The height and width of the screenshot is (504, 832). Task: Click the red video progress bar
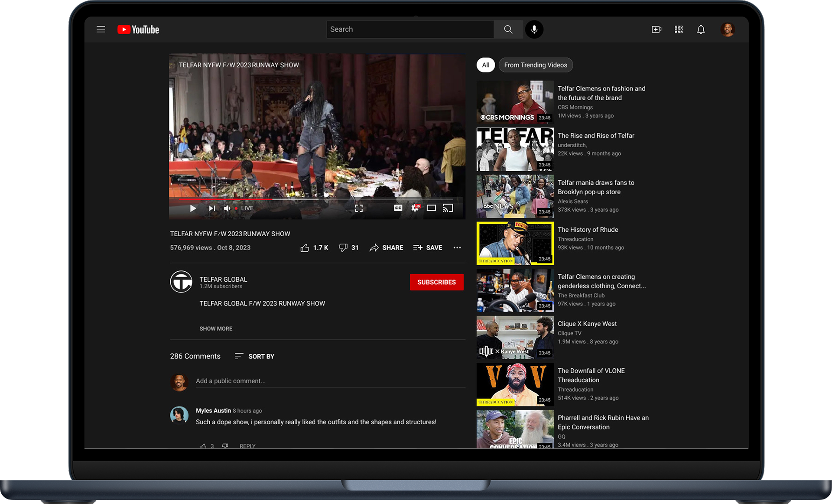point(225,199)
